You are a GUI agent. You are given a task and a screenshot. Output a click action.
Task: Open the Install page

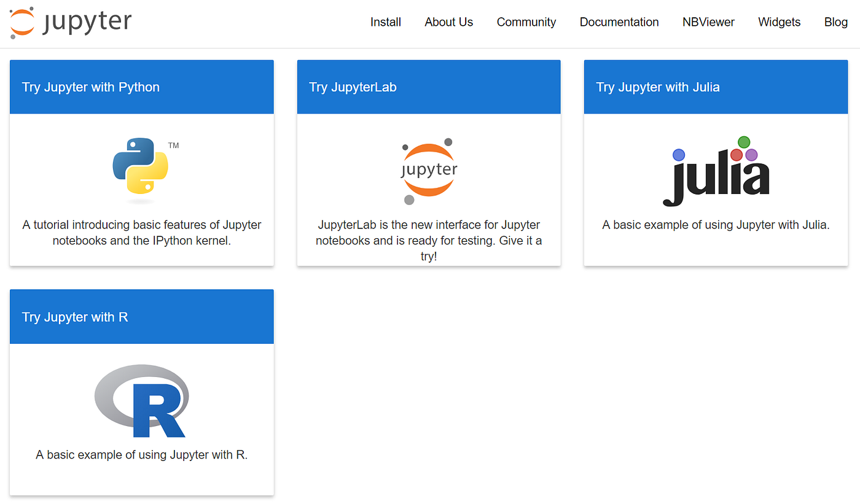[x=385, y=22]
